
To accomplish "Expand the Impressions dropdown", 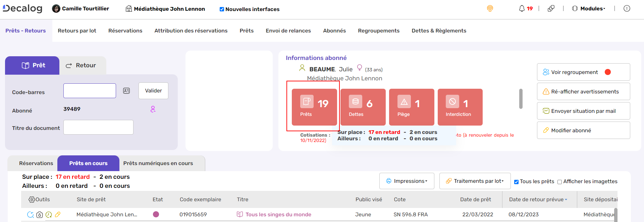I will (407, 181).
